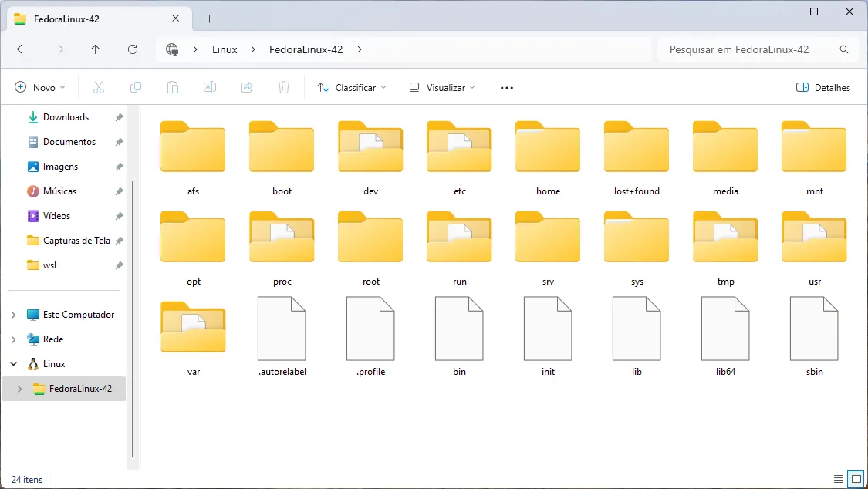Open Imagens in the sidebar
The height and width of the screenshot is (489, 868).
60,167
